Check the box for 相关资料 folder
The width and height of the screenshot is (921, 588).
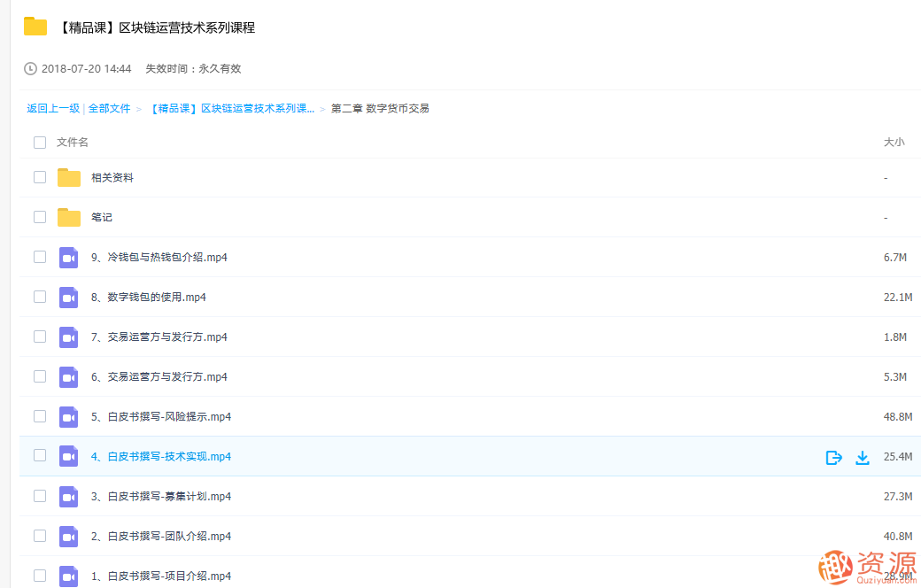point(40,177)
